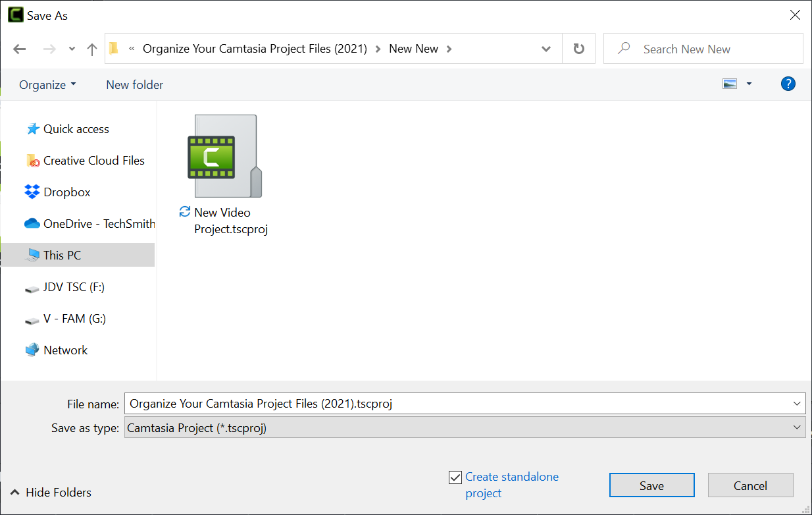Open Dropbox in the sidebar
Screen dimensions: 812x515
(58, 192)
